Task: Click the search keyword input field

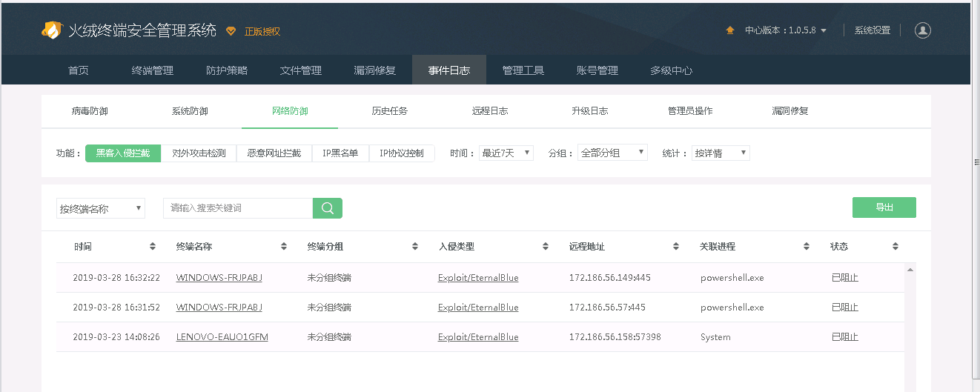Action: (237, 208)
